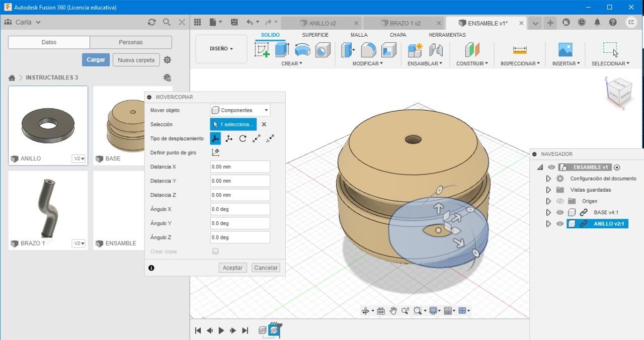Click the Cargar button

tap(96, 60)
